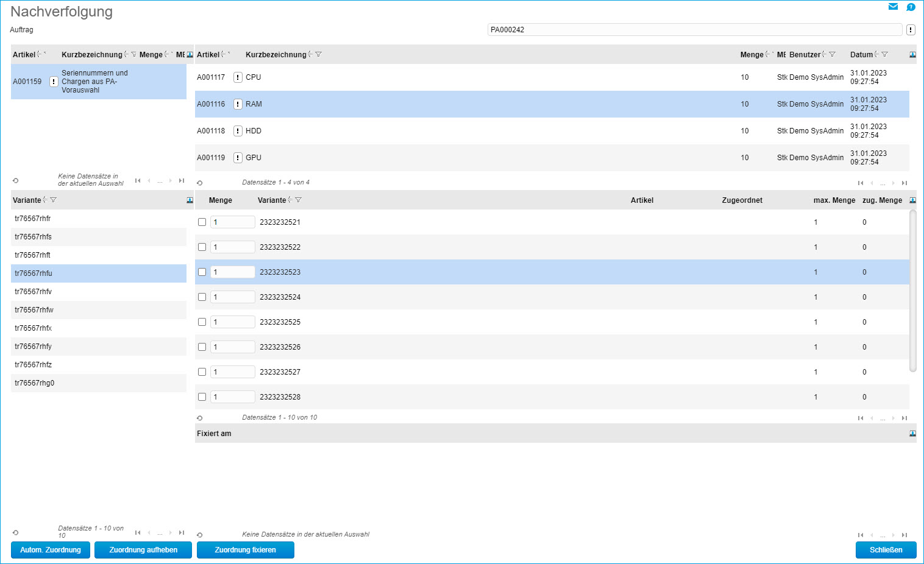Click the info icon beside Auftrag field PA000242

[x=911, y=30]
